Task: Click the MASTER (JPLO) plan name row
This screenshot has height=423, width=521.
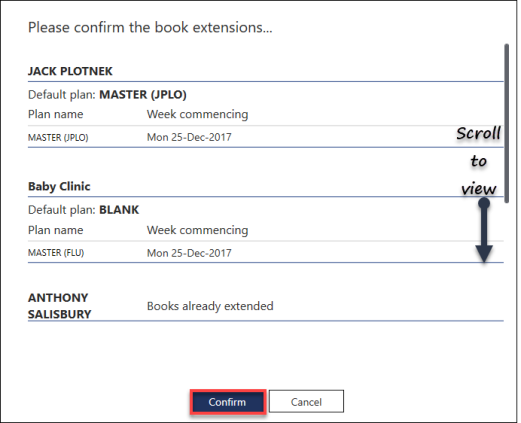Action: [266, 137]
